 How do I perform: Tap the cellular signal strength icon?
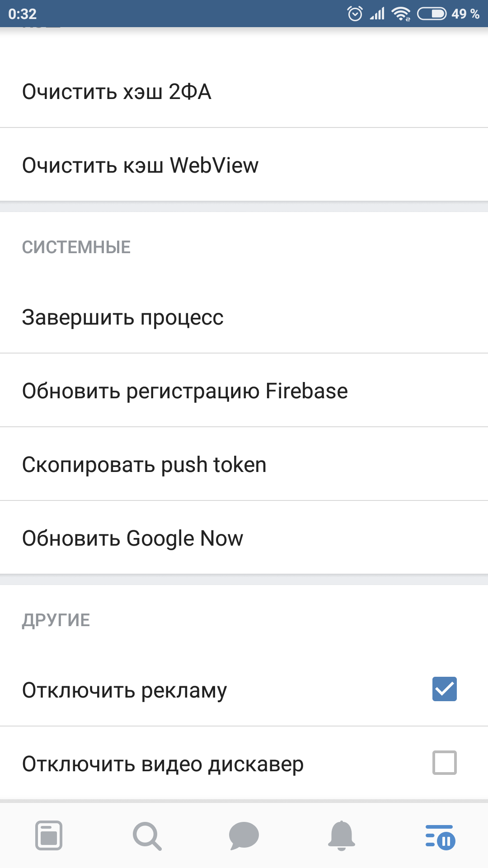coord(377,14)
